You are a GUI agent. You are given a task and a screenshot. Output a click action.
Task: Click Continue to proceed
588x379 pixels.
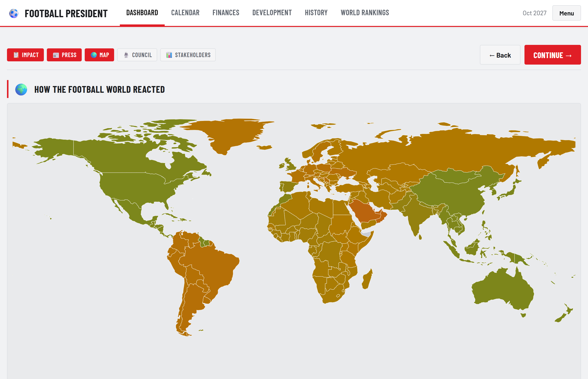tap(553, 55)
